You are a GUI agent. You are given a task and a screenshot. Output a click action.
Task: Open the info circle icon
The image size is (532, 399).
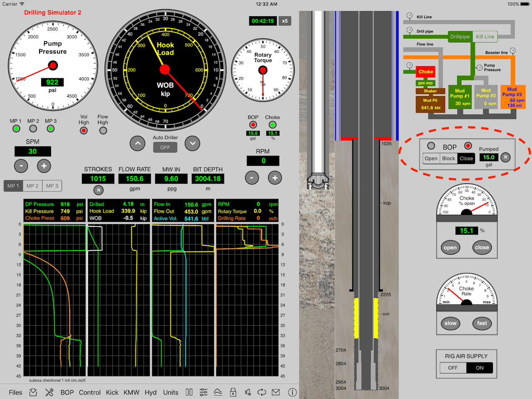point(292,392)
